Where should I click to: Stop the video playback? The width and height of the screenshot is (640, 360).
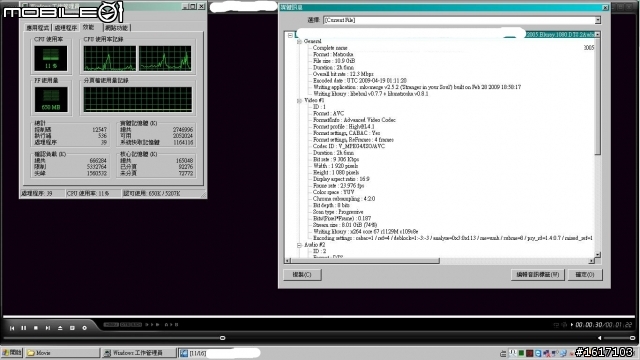tap(36, 328)
